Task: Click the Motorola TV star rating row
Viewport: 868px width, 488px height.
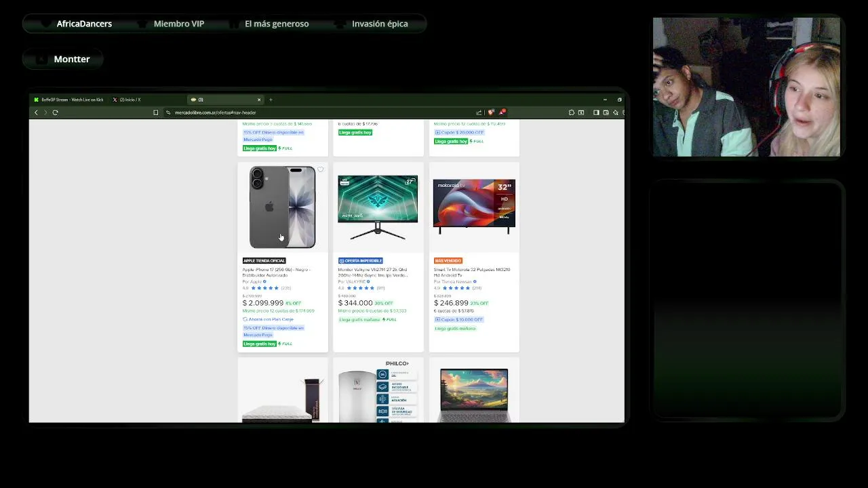Action: tap(458, 288)
